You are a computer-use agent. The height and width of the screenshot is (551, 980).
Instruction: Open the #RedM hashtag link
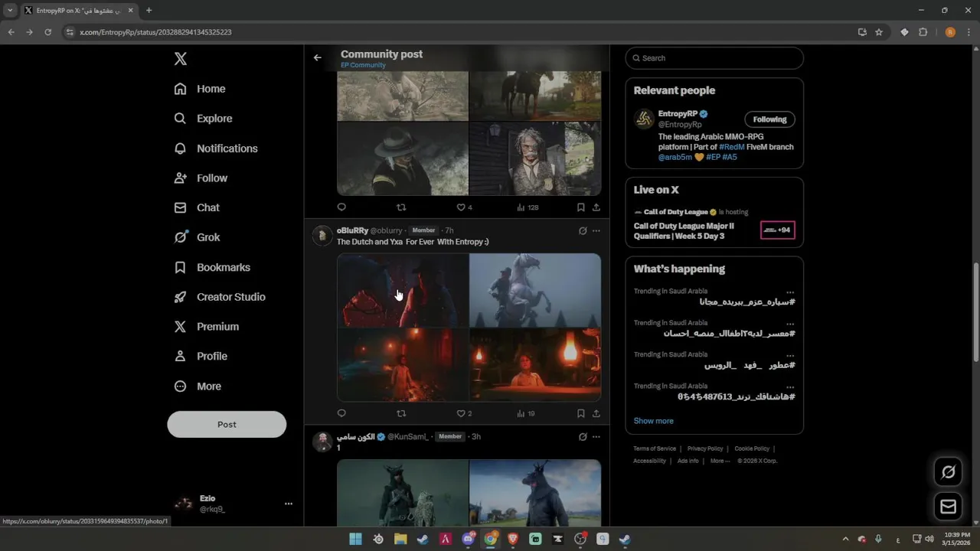coord(731,147)
